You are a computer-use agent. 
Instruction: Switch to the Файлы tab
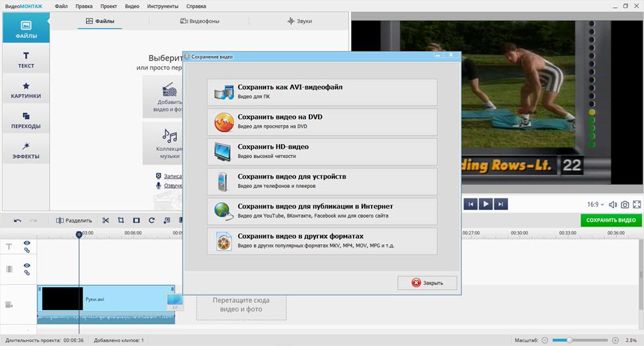[100, 21]
